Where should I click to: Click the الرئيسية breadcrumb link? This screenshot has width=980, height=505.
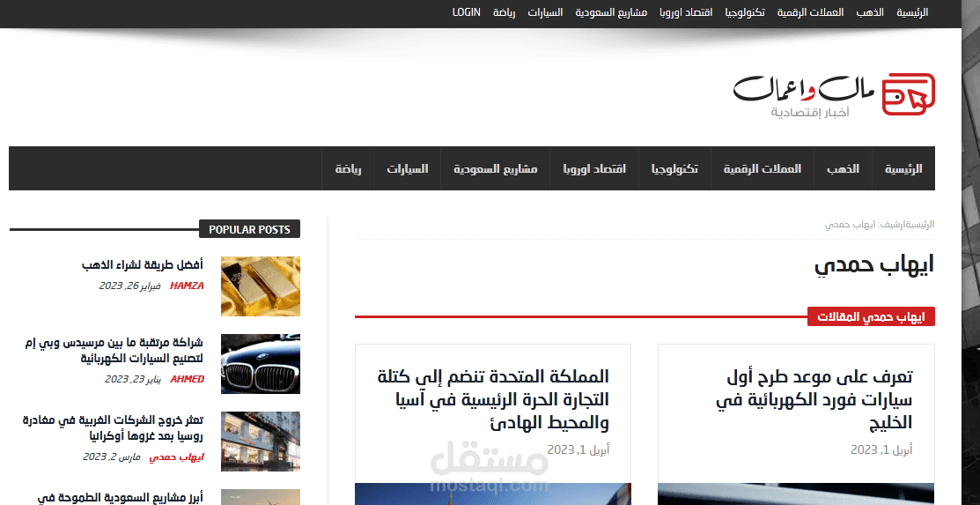pyautogui.click(x=920, y=225)
